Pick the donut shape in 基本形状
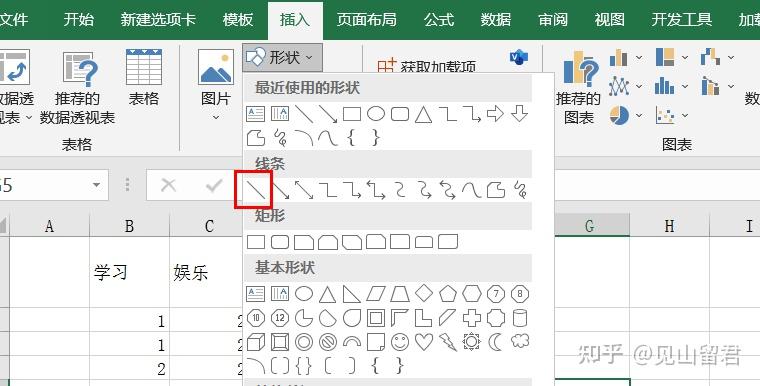The image size is (760, 386). tap(304, 342)
